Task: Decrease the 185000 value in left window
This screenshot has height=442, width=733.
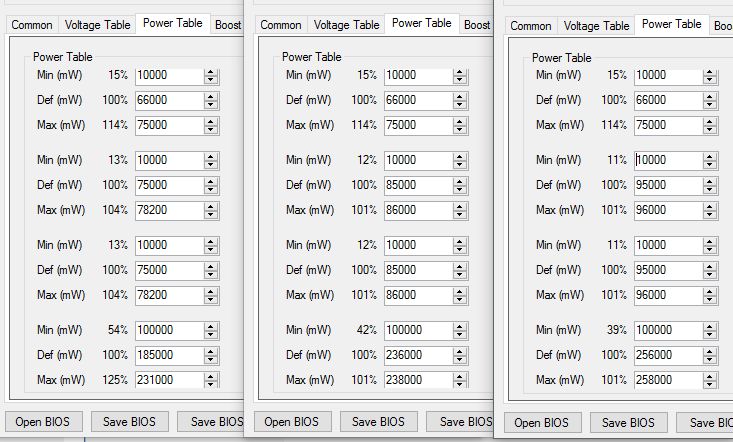Action: click(211, 359)
